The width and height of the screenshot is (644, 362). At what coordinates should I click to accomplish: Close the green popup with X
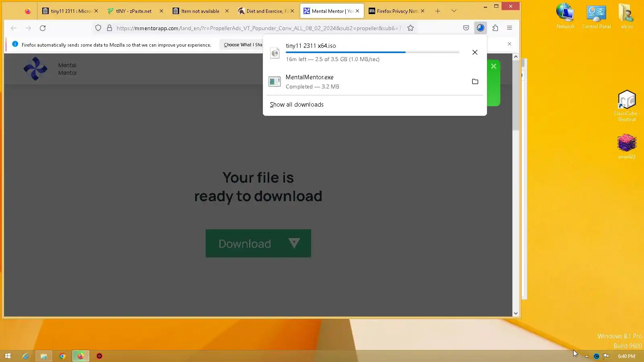tap(493, 66)
